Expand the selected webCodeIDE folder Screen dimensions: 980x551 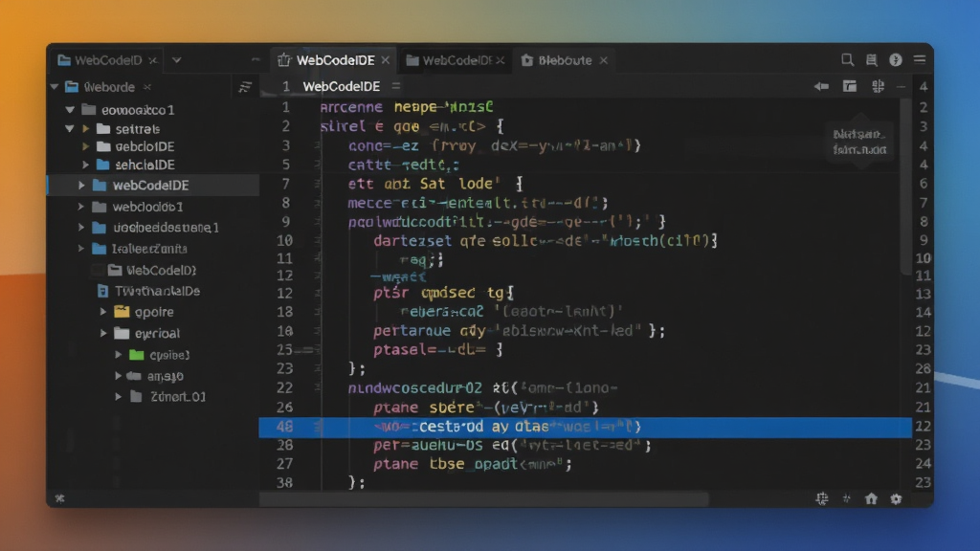pyautogui.click(x=81, y=185)
